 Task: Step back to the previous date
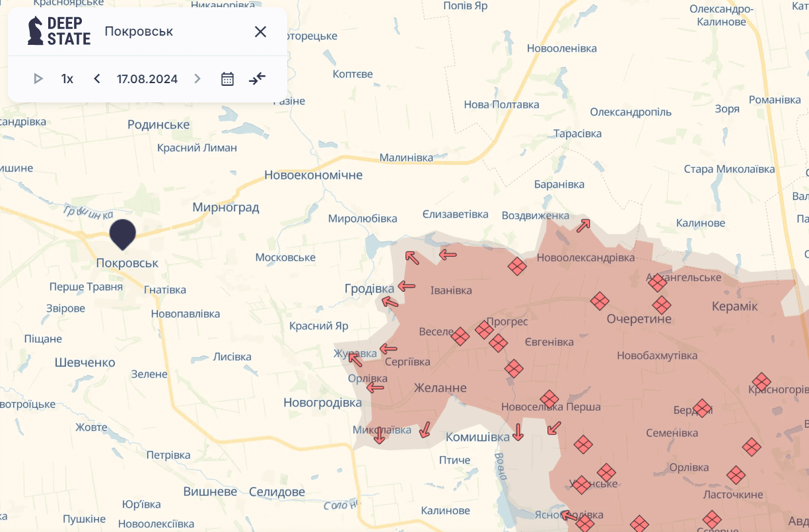click(97, 79)
